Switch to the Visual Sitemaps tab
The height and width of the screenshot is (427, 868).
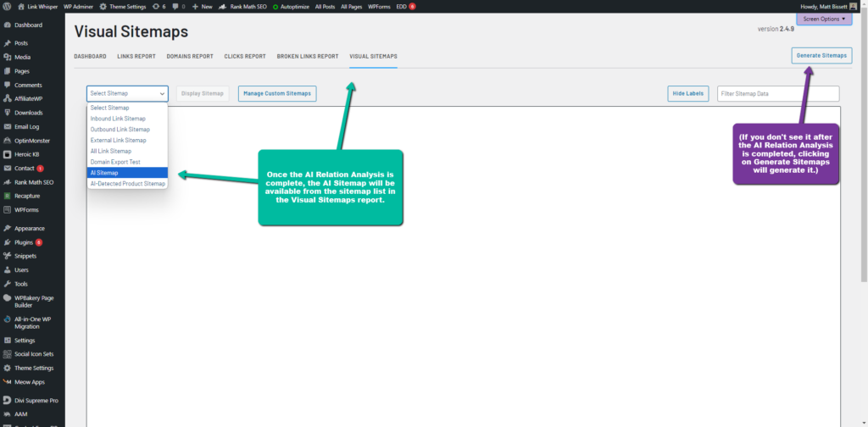click(x=373, y=57)
